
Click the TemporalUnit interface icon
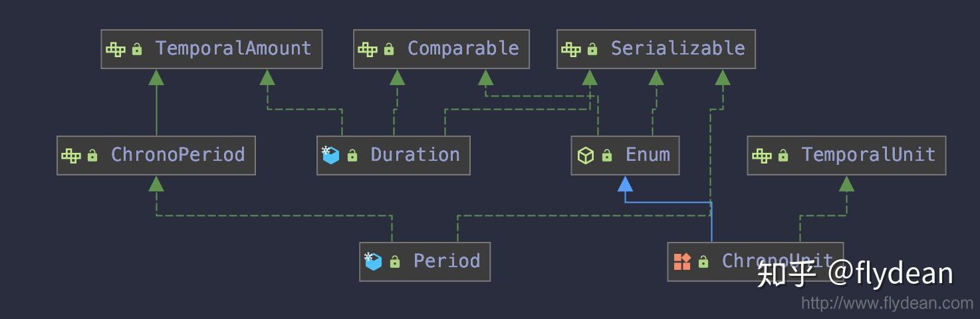pos(762,156)
